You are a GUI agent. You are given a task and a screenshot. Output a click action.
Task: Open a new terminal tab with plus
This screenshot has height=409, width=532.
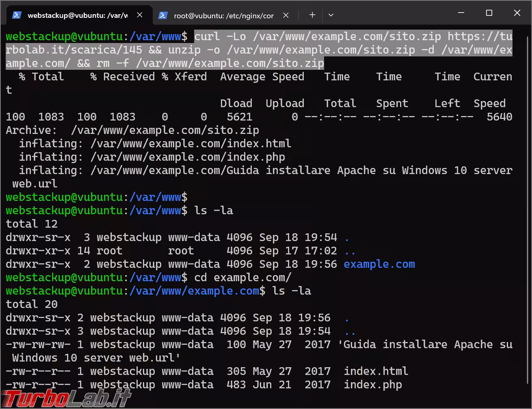[x=312, y=15]
